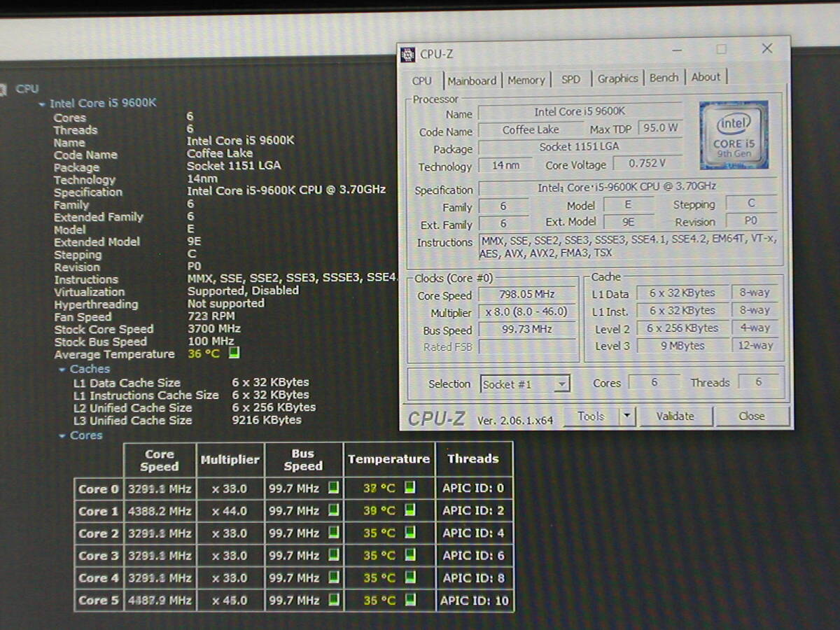Click the Level 2 cache 4-way value
840x630 pixels.
(755, 328)
